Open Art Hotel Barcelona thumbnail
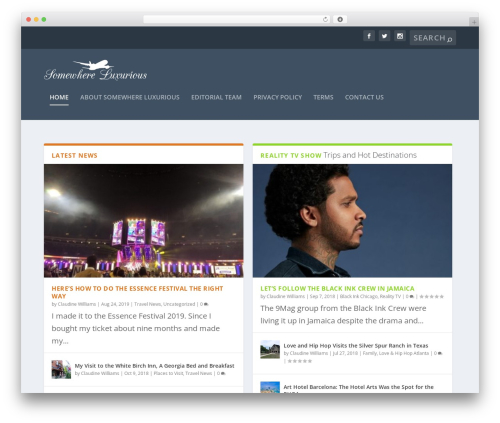This screenshot has width=500, height=423. tap(270, 387)
